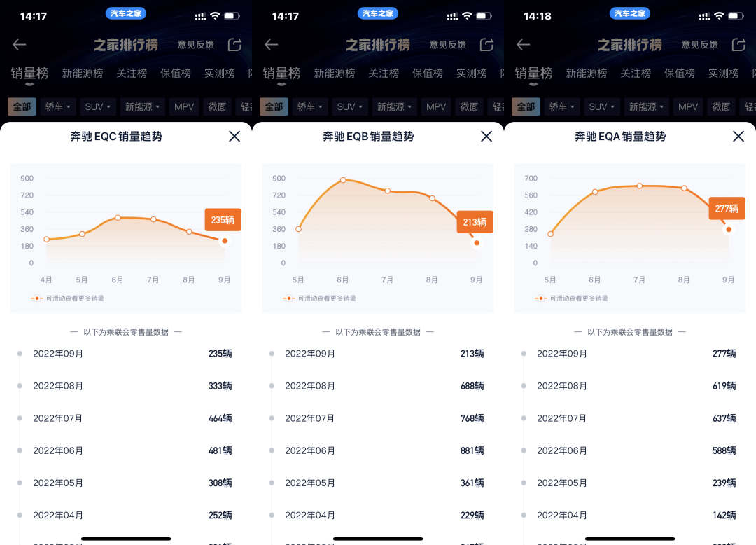Tap EQA 2022年08月 value 619辆
The image size is (756, 545).
(x=724, y=386)
